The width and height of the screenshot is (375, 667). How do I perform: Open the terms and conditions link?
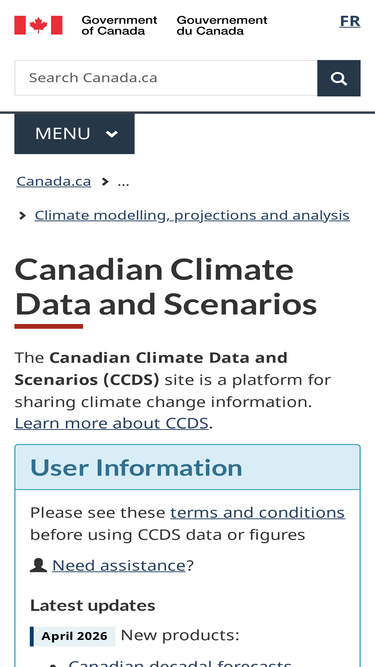click(258, 513)
